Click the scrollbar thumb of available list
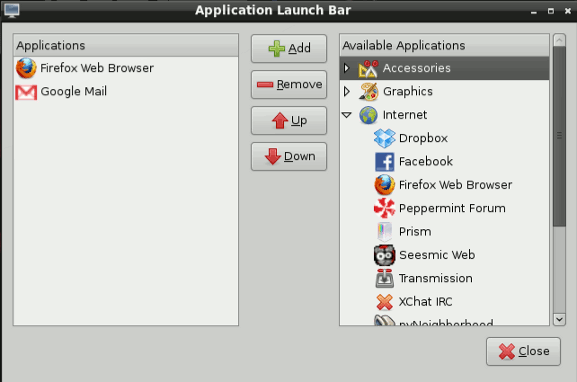 559,136
